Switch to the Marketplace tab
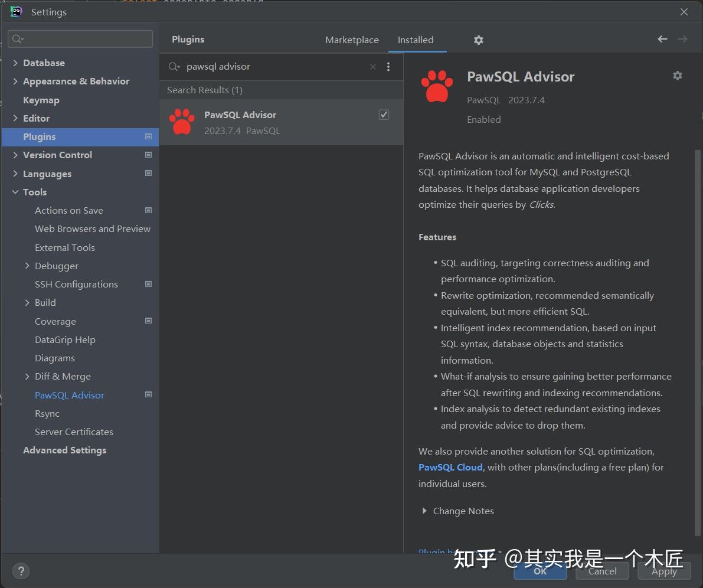This screenshot has width=703, height=588. pyautogui.click(x=352, y=40)
